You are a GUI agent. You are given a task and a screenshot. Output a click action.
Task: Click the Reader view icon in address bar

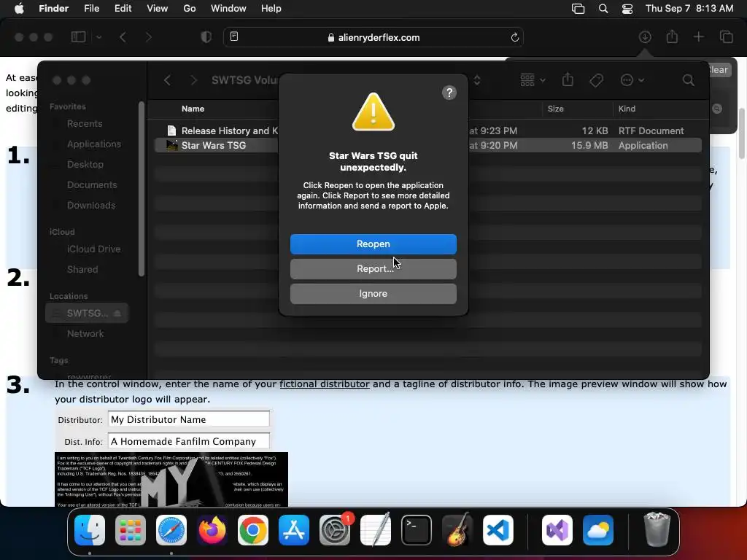(234, 36)
